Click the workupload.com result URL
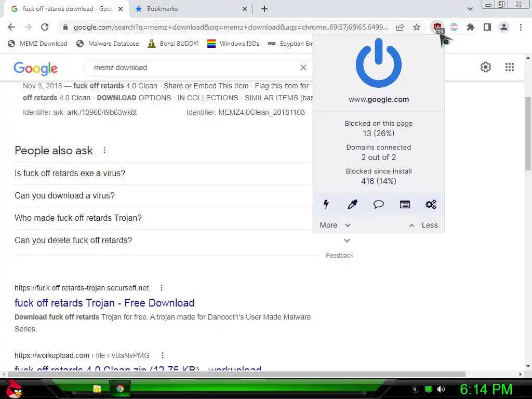Image resolution: width=532 pixels, height=399 pixels. 82,355
